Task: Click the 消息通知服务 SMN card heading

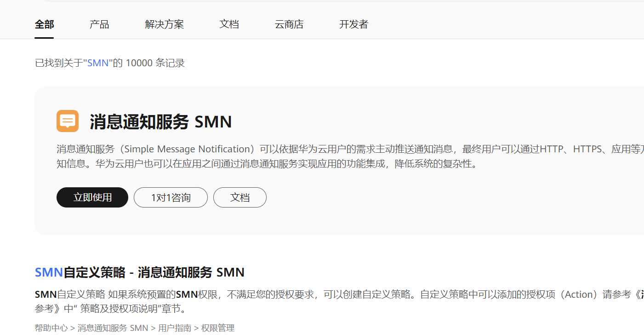Action: [161, 121]
